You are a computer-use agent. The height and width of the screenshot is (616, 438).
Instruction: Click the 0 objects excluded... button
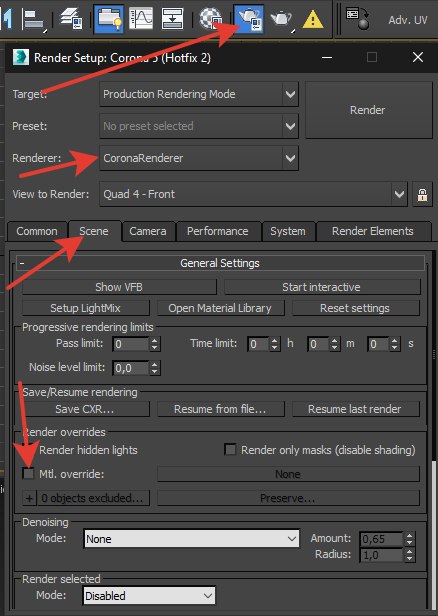(x=93, y=498)
